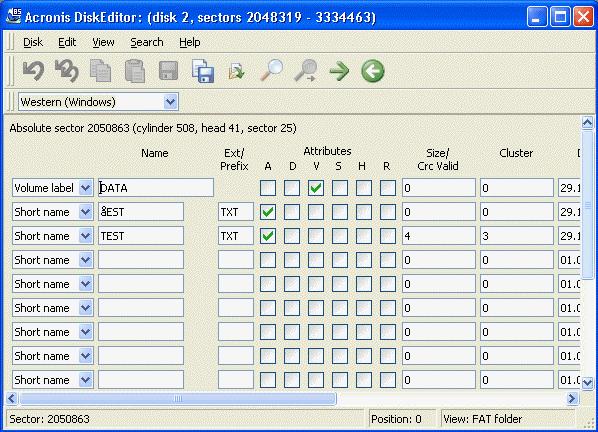Click the Undo toolbar icon
598x432 pixels.
[33, 71]
